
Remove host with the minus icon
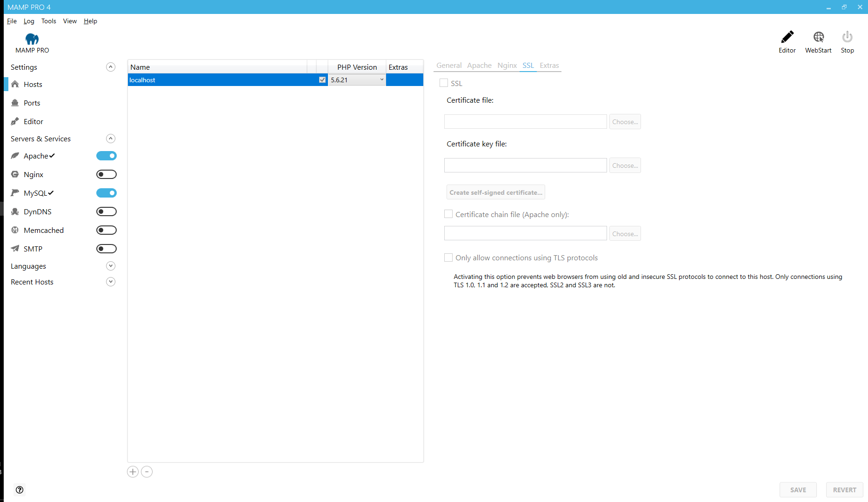[x=147, y=472]
